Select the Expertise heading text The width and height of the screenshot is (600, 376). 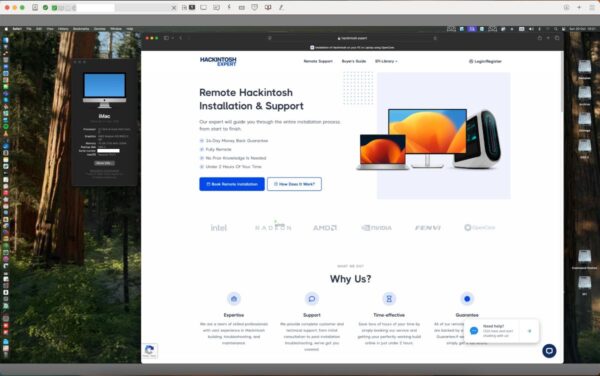click(x=234, y=315)
